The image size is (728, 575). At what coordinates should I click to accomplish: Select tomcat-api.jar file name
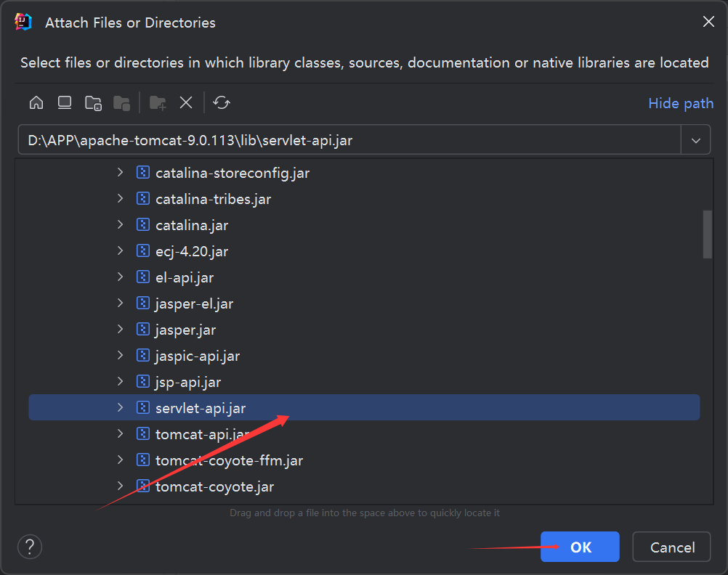click(203, 434)
